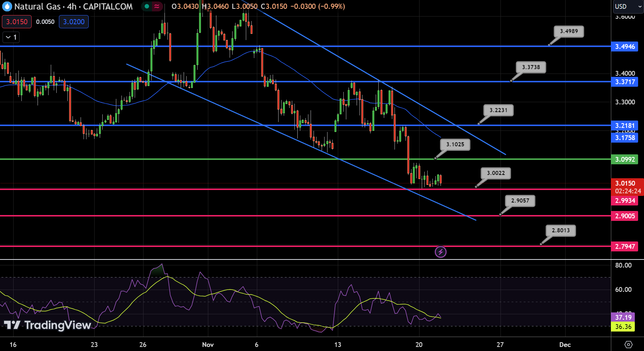
Task: Click the 2.9934 pink price axis tag
Action: (x=625, y=201)
